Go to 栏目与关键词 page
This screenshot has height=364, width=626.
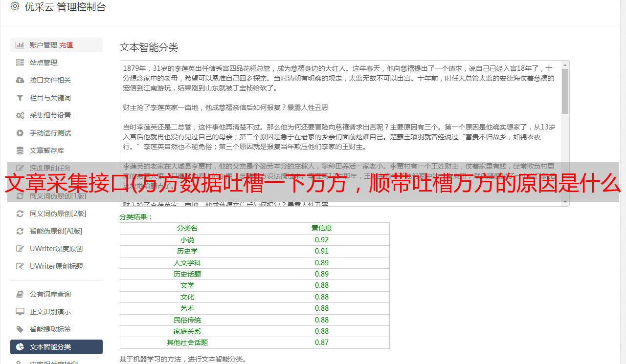(56, 98)
